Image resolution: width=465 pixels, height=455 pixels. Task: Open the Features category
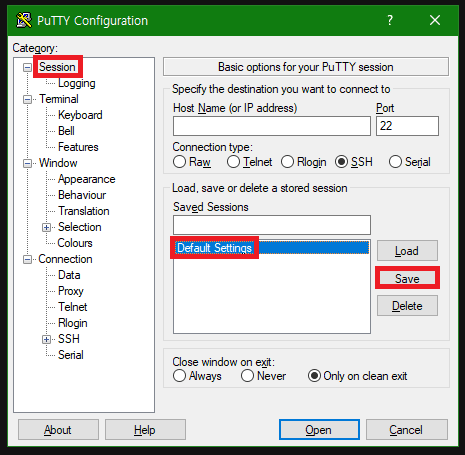[x=78, y=147]
